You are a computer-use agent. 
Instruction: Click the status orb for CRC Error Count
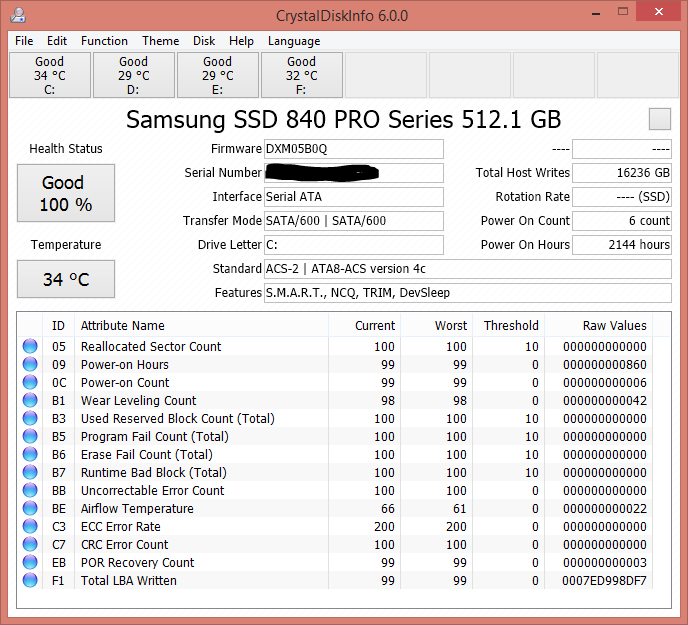[x=30, y=545]
